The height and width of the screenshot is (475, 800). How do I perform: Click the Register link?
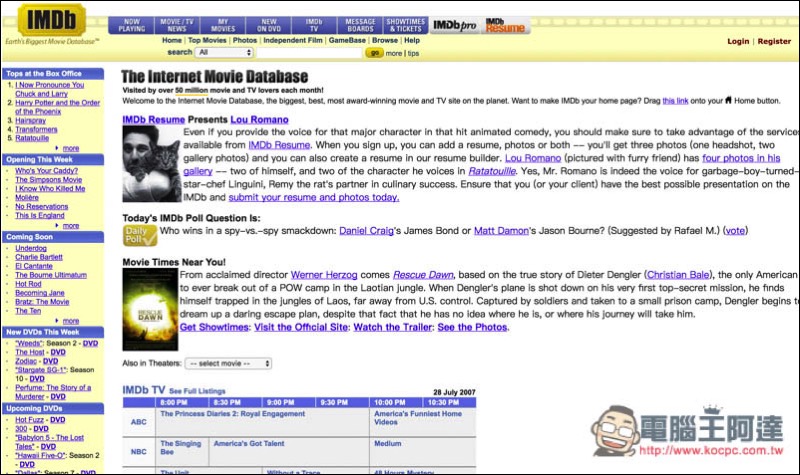click(x=774, y=42)
